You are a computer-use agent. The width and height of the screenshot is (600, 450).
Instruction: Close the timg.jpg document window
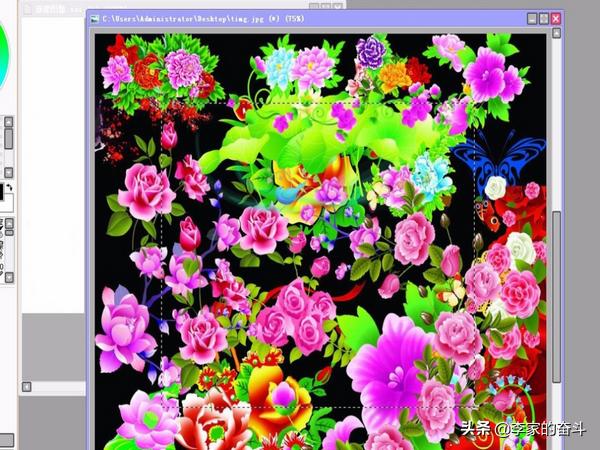point(557,18)
